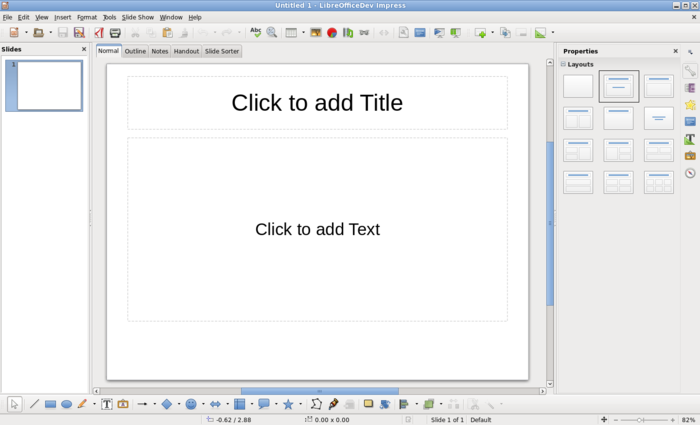Image resolution: width=700 pixels, height=425 pixels.
Task: Click the zoom in plus button
Action: pos(672,420)
